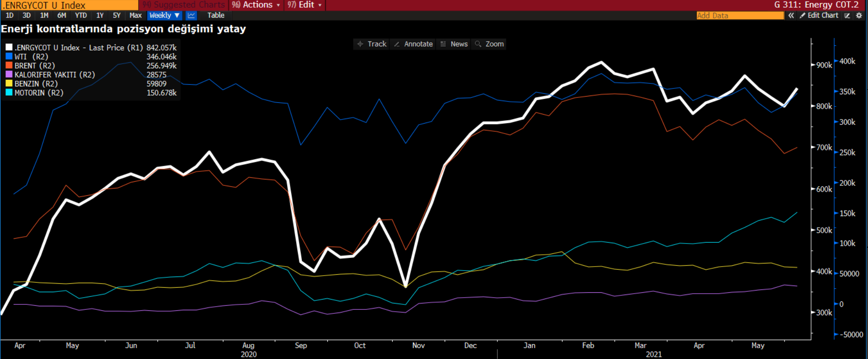Image resolution: width=868 pixels, height=359 pixels.
Task: Activate the Zoom magnifier tool
Action: coord(489,44)
